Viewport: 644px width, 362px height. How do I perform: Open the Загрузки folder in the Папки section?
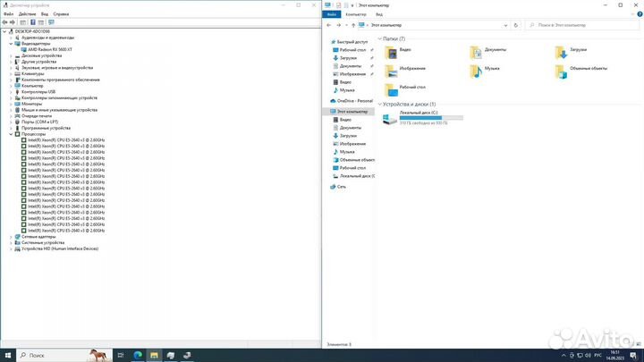point(571,52)
